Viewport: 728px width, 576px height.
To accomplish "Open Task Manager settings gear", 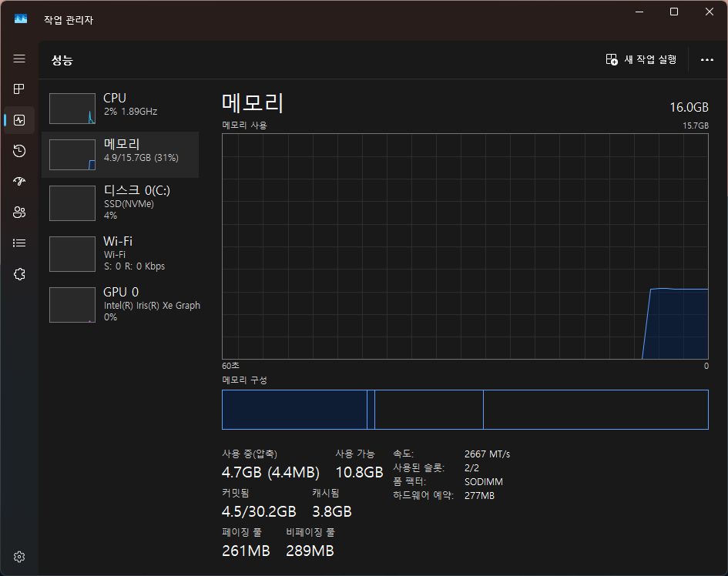I will [x=20, y=557].
